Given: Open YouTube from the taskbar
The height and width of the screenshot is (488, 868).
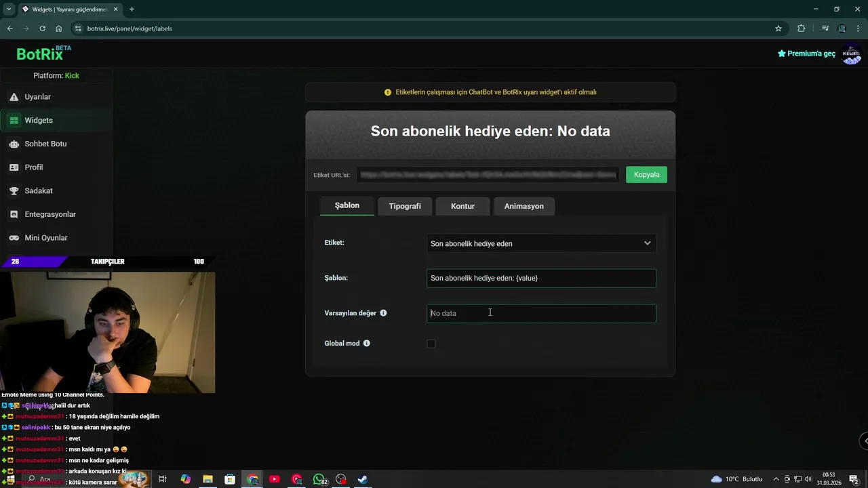Looking at the screenshot, I should pyautogui.click(x=274, y=479).
